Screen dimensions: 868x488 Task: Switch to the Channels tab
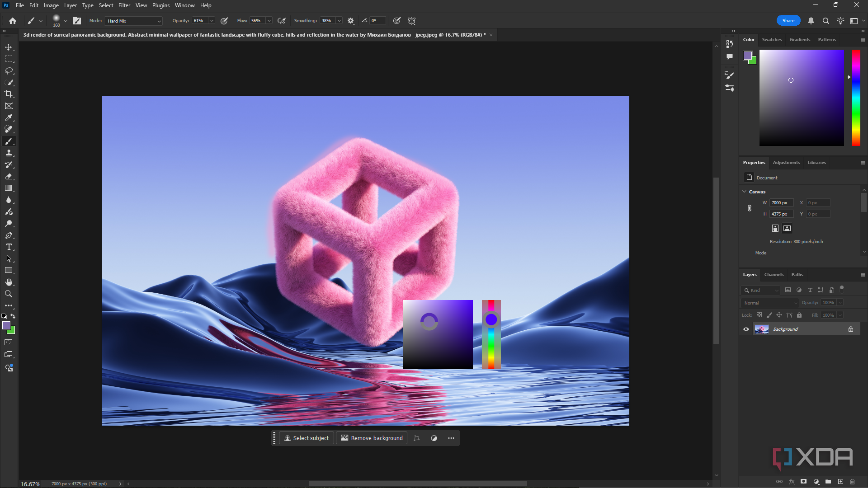click(774, 275)
